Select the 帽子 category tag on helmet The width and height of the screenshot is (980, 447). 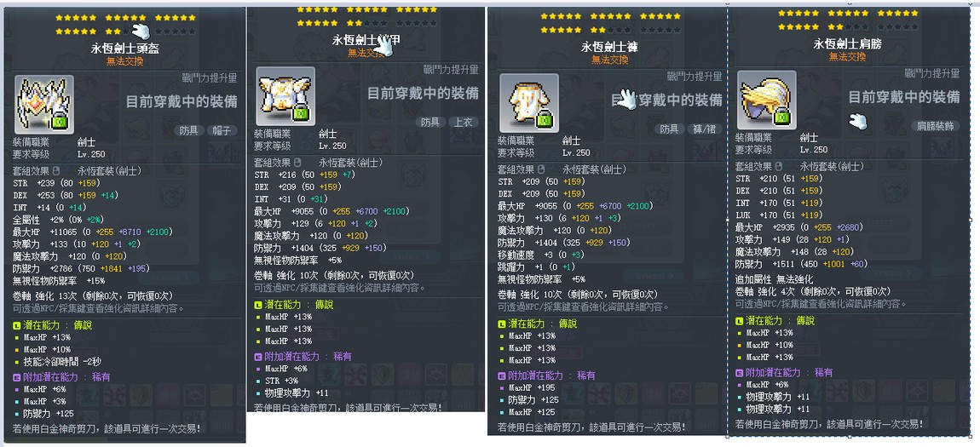[x=222, y=130]
